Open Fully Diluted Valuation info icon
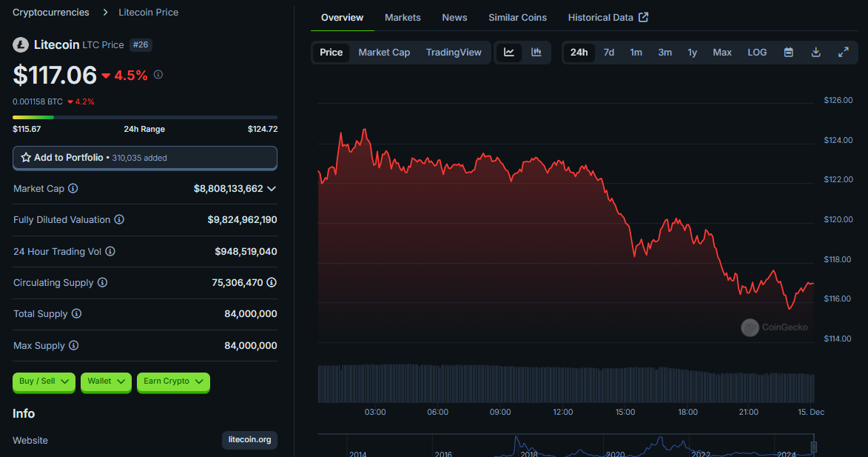The image size is (868, 457). pos(119,219)
